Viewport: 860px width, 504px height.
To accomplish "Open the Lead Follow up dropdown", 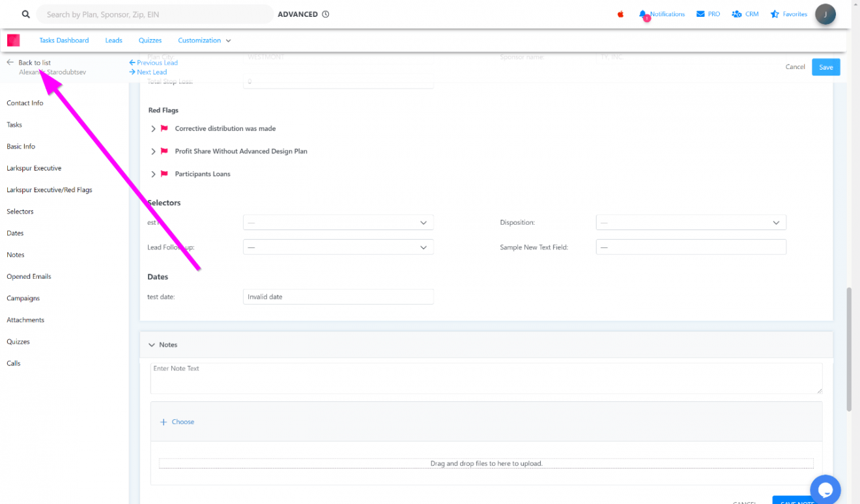I will pyautogui.click(x=337, y=247).
